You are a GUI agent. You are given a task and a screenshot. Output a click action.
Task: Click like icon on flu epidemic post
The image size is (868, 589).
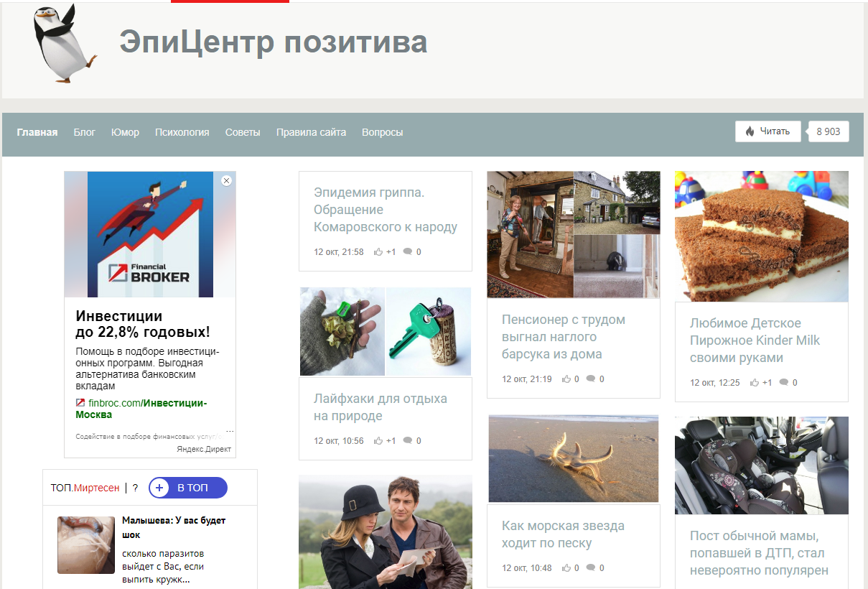pos(378,252)
